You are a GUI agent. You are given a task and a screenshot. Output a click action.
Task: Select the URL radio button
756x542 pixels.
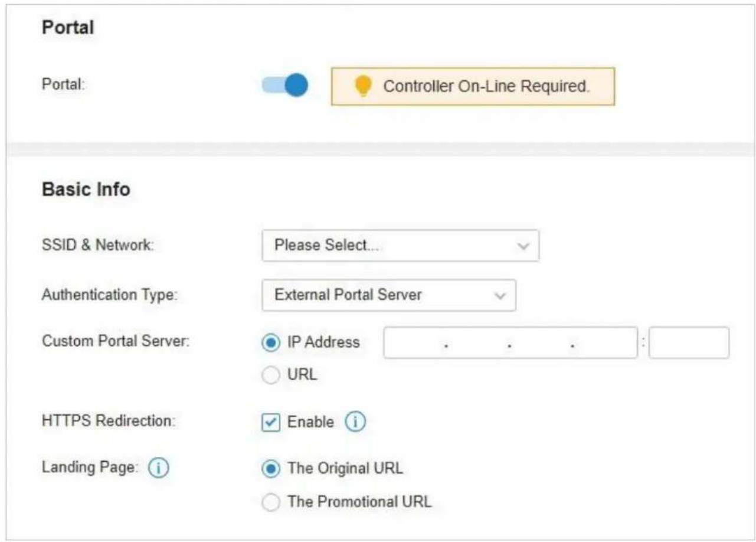coord(270,376)
